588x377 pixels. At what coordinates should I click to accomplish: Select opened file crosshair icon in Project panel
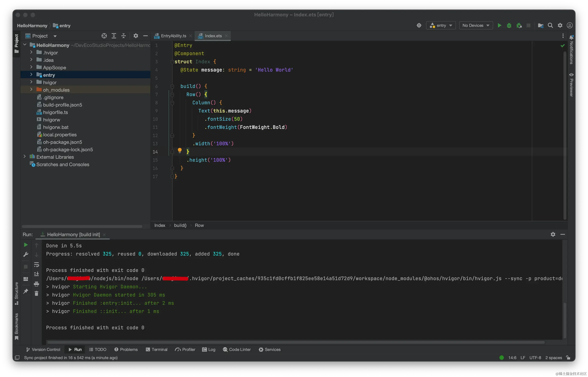click(x=104, y=36)
